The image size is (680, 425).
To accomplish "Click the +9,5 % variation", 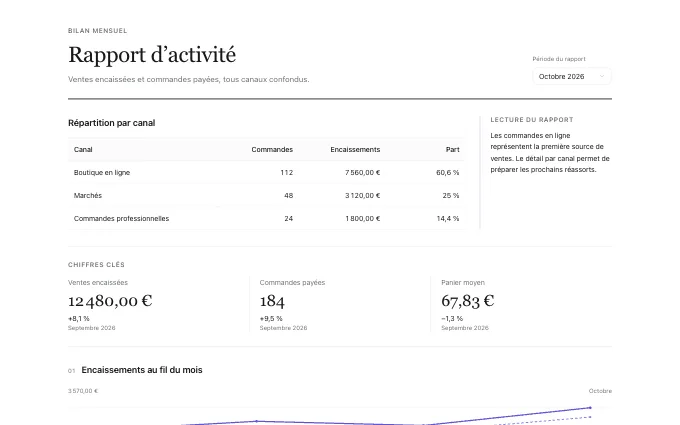I will [271, 319].
